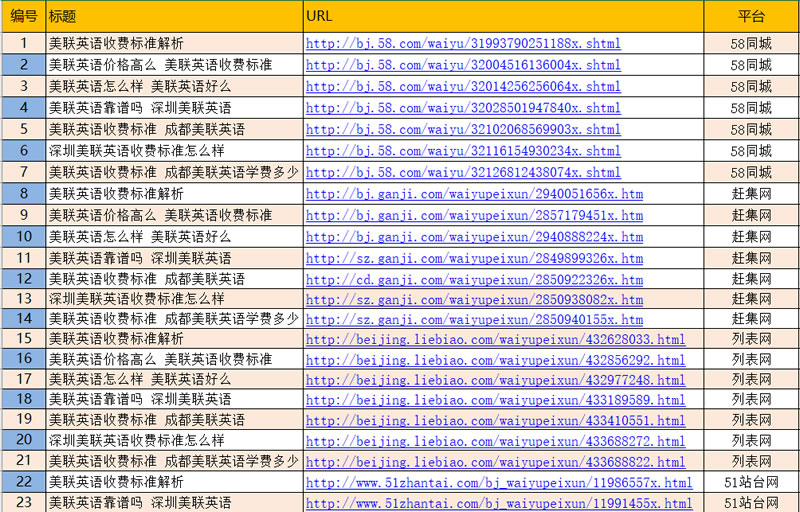Open the ganji link ending 2849899326x.htm
The height and width of the screenshot is (512, 800).
coord(474,258)
